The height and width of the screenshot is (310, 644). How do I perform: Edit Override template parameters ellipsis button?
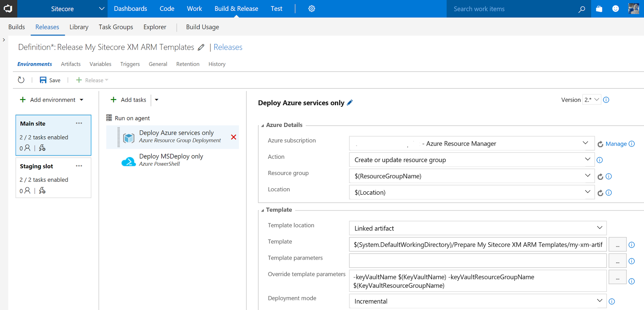[617, 277]
